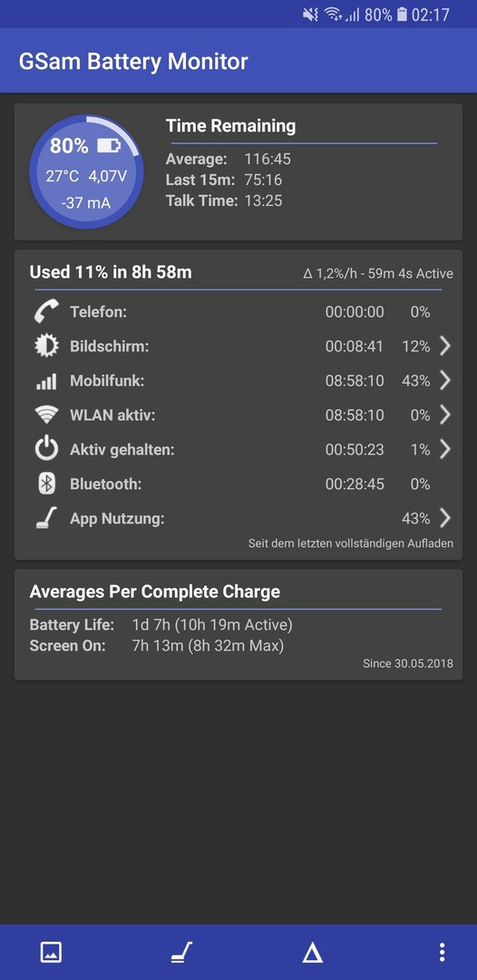Tap the battery status icon in the status bar
477x980 pixels.
(402, 14)
